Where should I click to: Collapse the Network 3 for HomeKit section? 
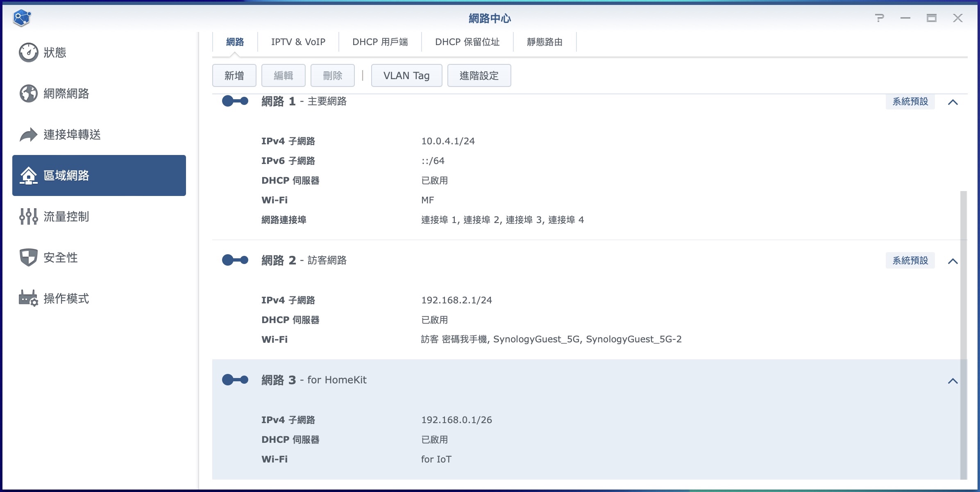[x=953, y=381]
